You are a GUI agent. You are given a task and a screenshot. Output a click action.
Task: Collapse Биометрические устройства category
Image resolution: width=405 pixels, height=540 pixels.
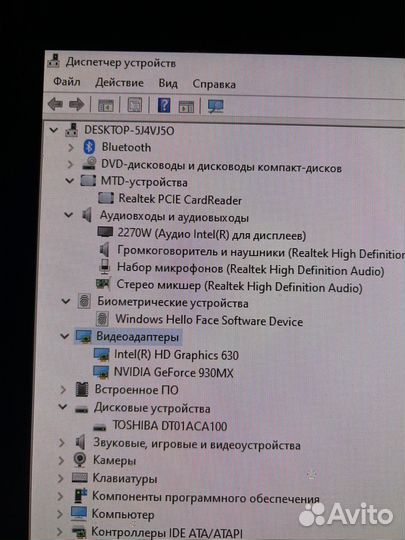[x=65, y=301]
